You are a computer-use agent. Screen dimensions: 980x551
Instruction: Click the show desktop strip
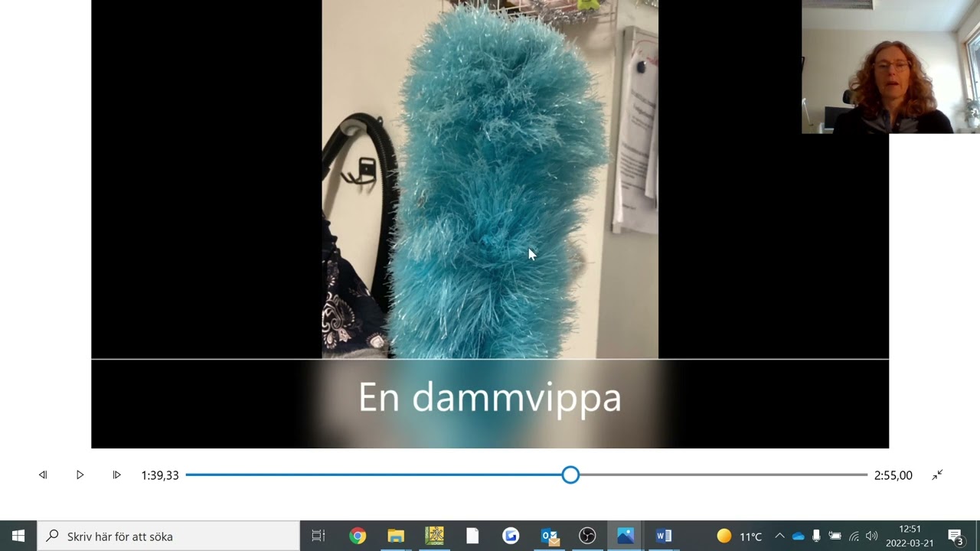pos(978,536)
